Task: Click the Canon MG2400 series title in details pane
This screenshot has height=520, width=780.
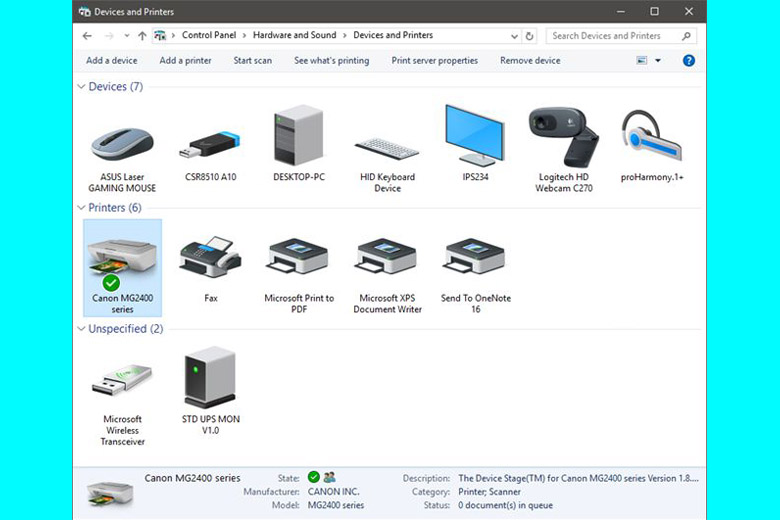Action: [193, 478]
